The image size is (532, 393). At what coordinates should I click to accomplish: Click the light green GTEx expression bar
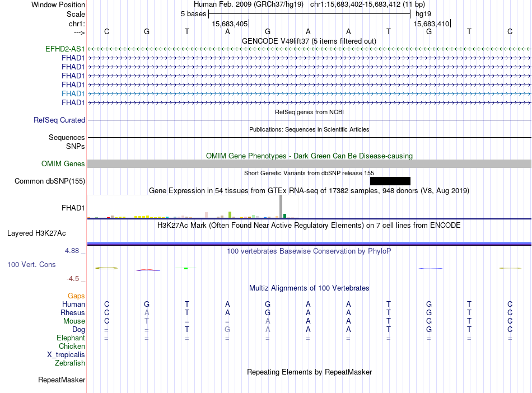230,214
